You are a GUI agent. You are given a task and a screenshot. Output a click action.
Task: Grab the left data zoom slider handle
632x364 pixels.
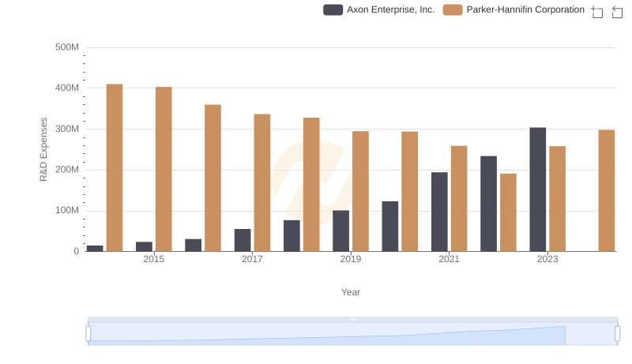(x=88, y=333)
